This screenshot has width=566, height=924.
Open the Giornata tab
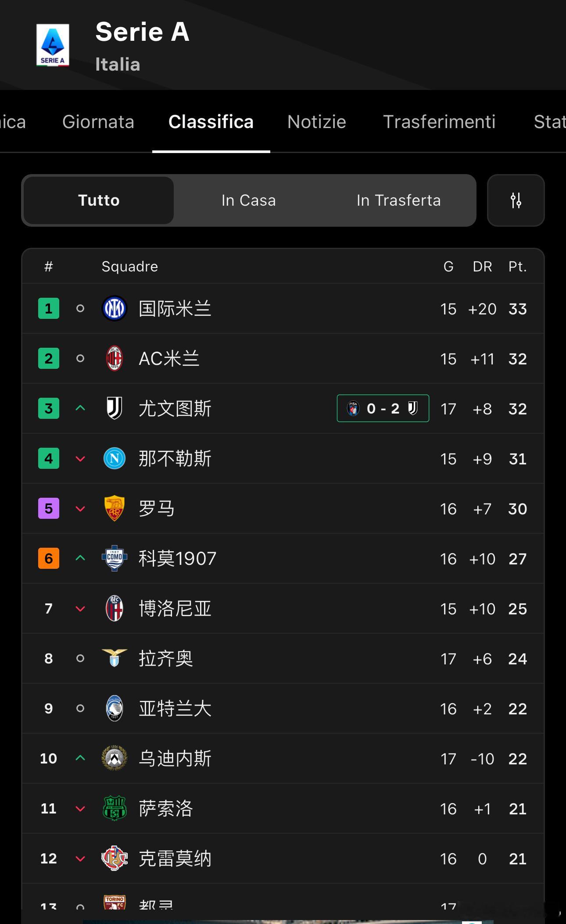[x=98, y=122]
